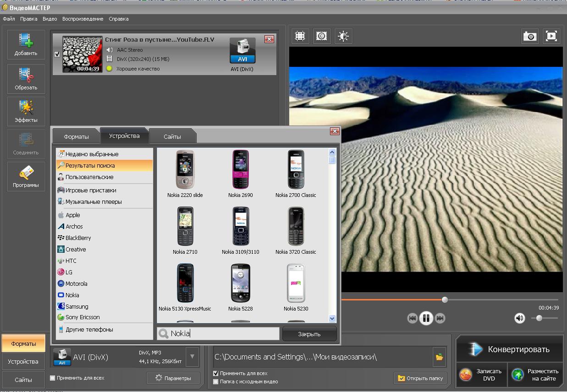Click the video playback progress slider handle
This screenshot has width=567, height=392.
[445, 299]
